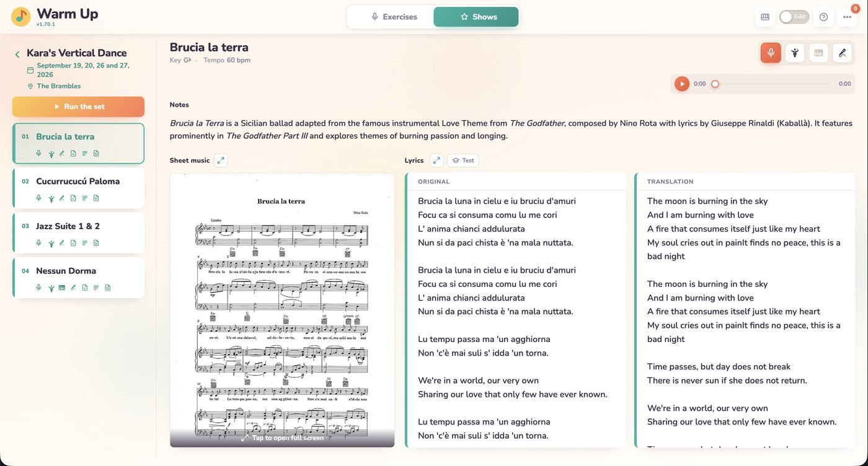
Task: Click piano icon under Nessun Dorma
Action: click(x=61, y=288)
